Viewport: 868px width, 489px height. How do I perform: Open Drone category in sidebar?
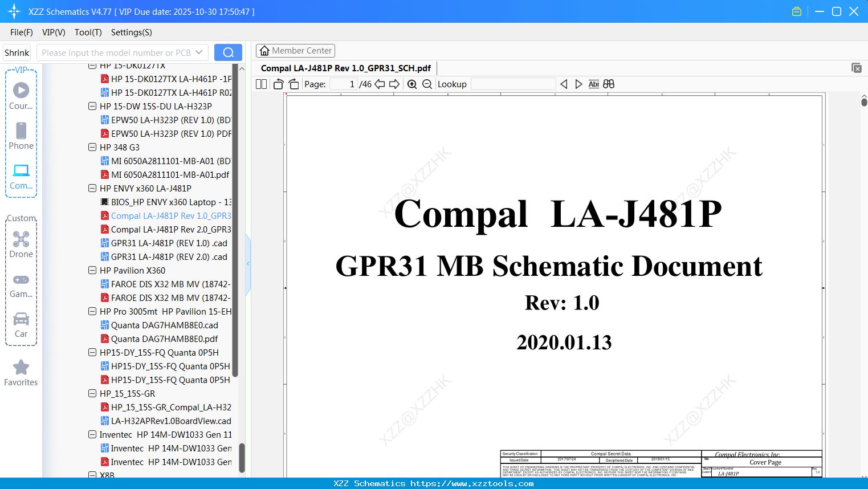pos(21,244)
